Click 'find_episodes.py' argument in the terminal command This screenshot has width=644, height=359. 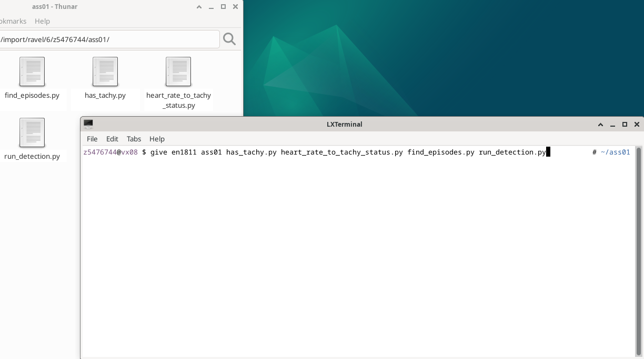click(x=441, y=152)
